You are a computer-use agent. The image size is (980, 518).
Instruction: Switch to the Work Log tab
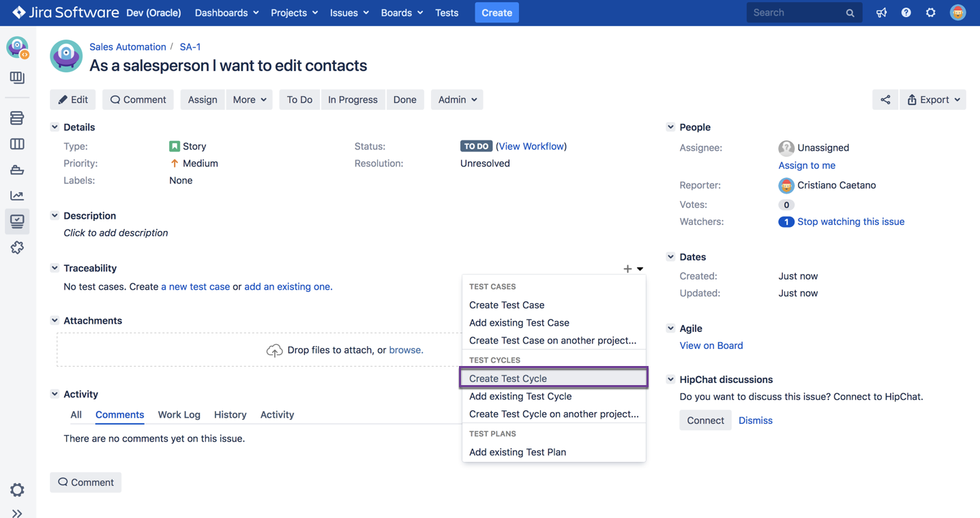pos(179,414)
